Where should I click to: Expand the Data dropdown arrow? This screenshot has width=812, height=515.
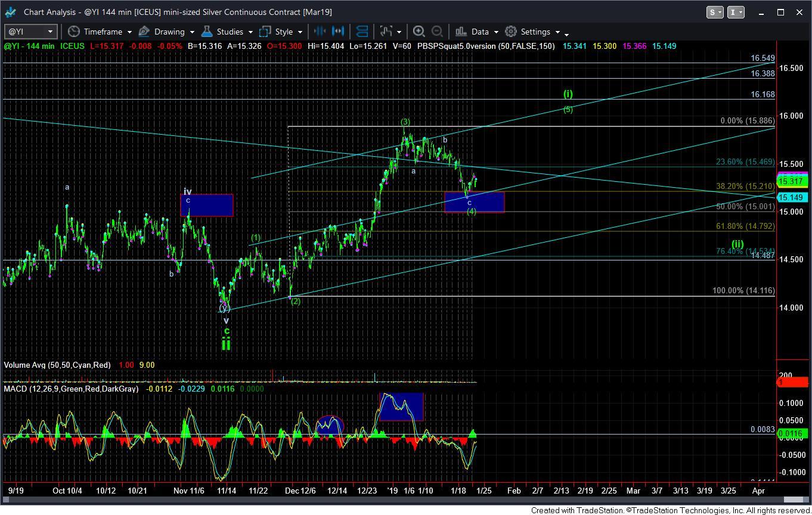pyautogui.click(x=496, y=32)
